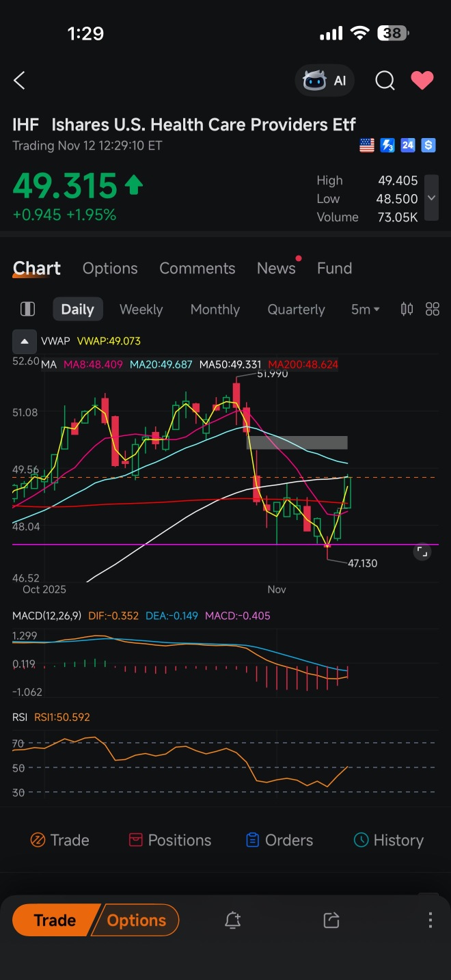Open the three-dot more menu

430,921
